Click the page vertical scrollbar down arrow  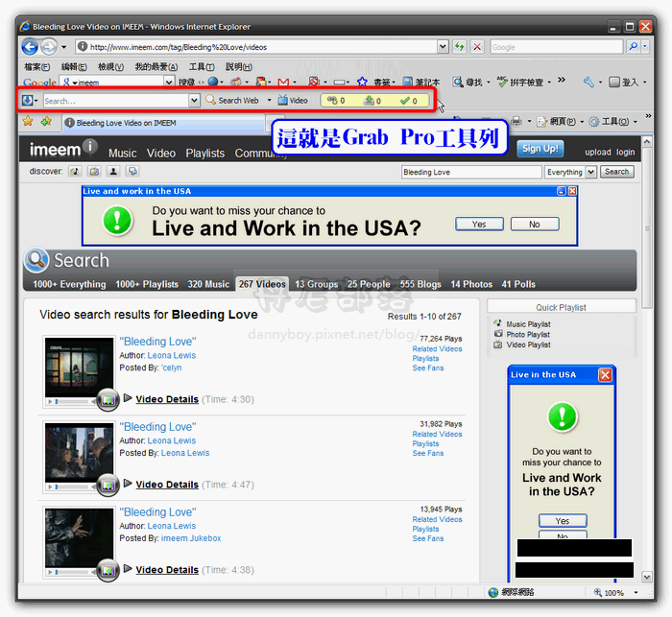click(x=647, y=577)
